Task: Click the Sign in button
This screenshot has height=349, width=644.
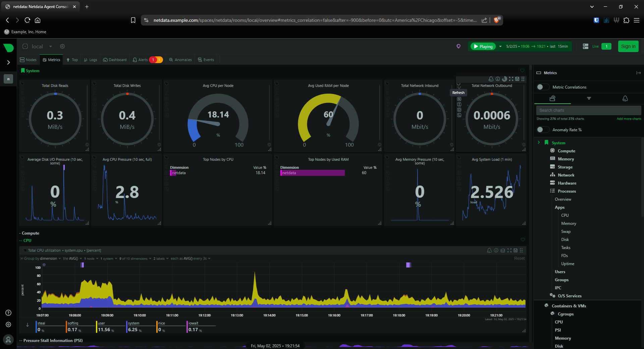Action: click(x=628, y=46)
